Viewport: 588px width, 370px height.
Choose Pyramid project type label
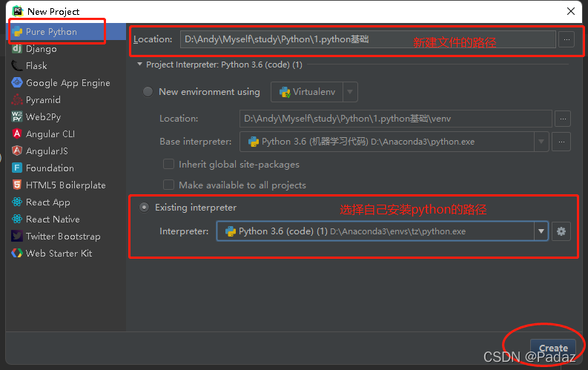pos(43,99)
